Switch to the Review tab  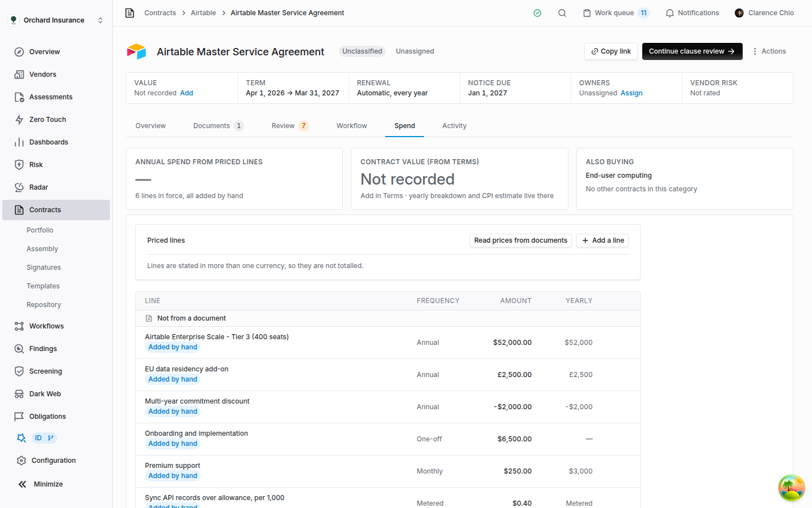(290, 126)
